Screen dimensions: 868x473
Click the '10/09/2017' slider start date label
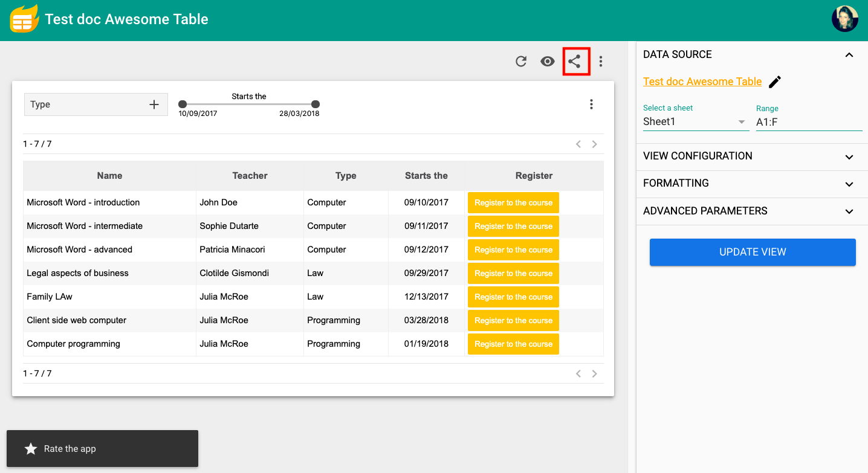pyautogui.click(x=198, y=114)
